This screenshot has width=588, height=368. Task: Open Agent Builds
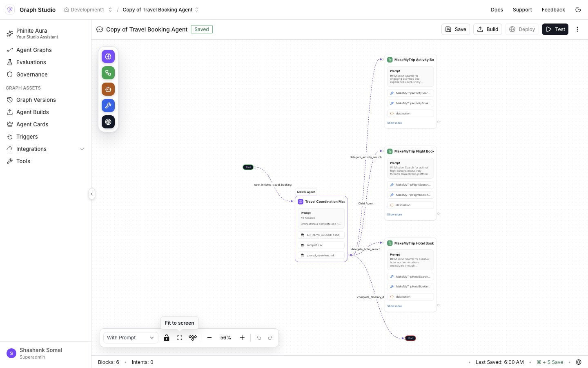(45, 112)
